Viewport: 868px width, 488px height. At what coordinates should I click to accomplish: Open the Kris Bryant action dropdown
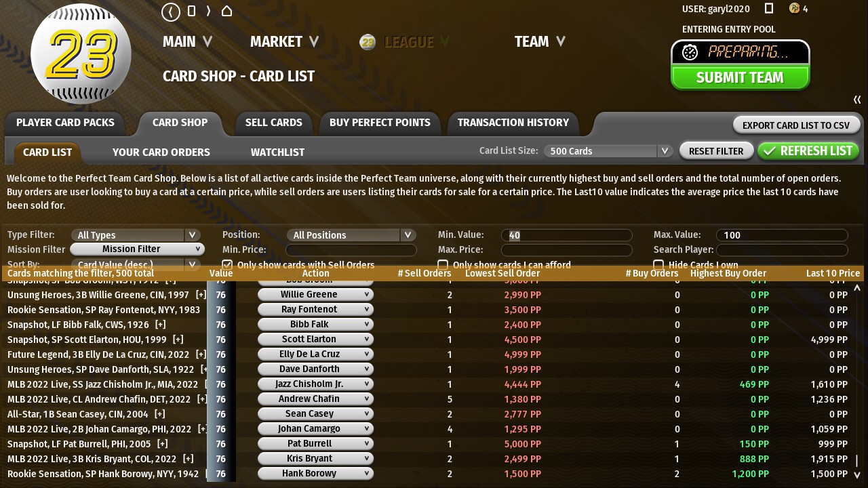315,459
